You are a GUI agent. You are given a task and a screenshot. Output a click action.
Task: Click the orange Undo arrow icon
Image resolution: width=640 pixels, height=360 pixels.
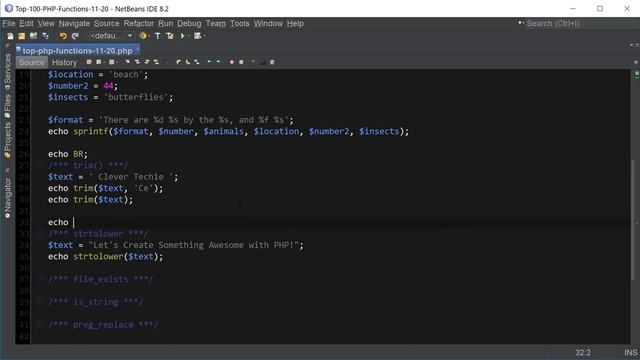[63, 36]
